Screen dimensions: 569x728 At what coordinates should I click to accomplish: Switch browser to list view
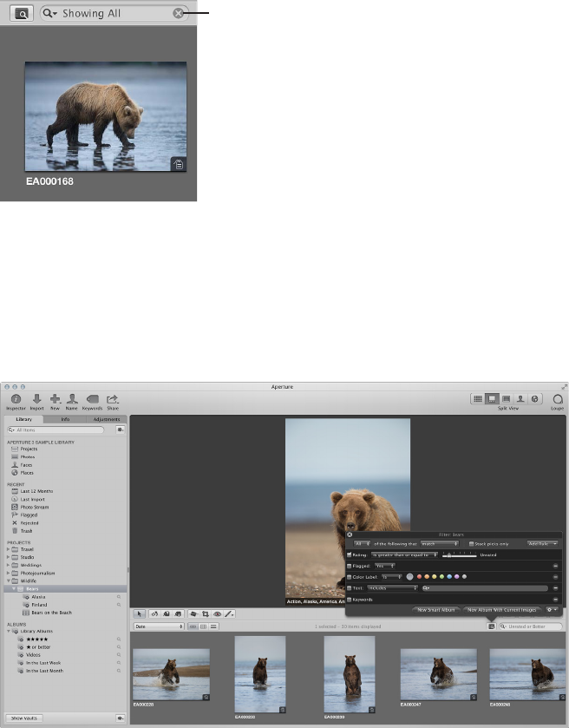pyautogui.click(x=213, y=626)
